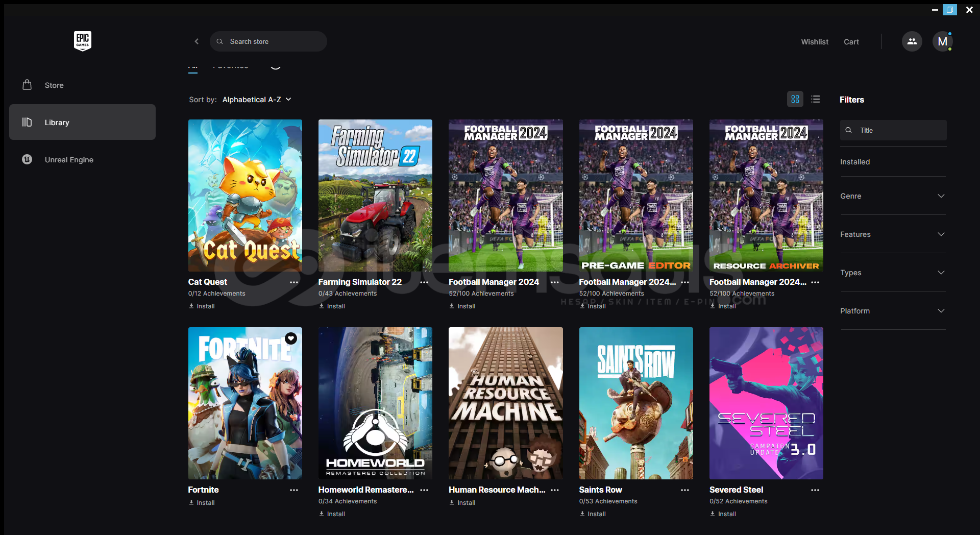The height and width of the screenshot is (535, 980).
Task: Click the Unreal Engine logo icon
Action: tap(27, 159)
